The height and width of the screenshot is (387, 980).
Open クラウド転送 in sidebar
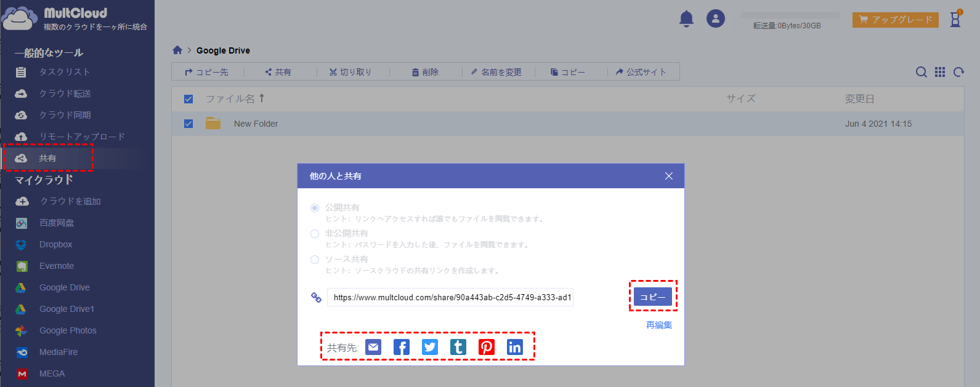pos(65,94)
